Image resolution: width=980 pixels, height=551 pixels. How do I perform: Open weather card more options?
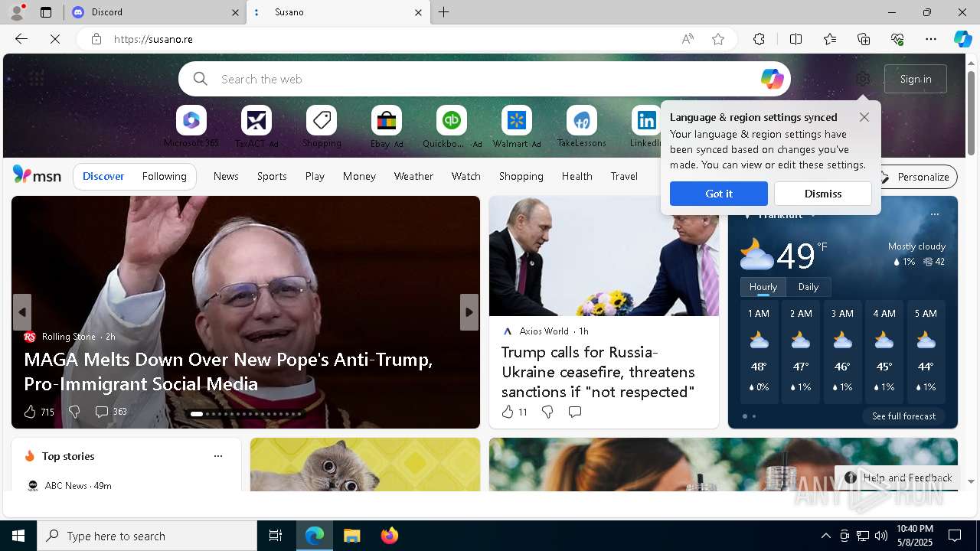935,215
